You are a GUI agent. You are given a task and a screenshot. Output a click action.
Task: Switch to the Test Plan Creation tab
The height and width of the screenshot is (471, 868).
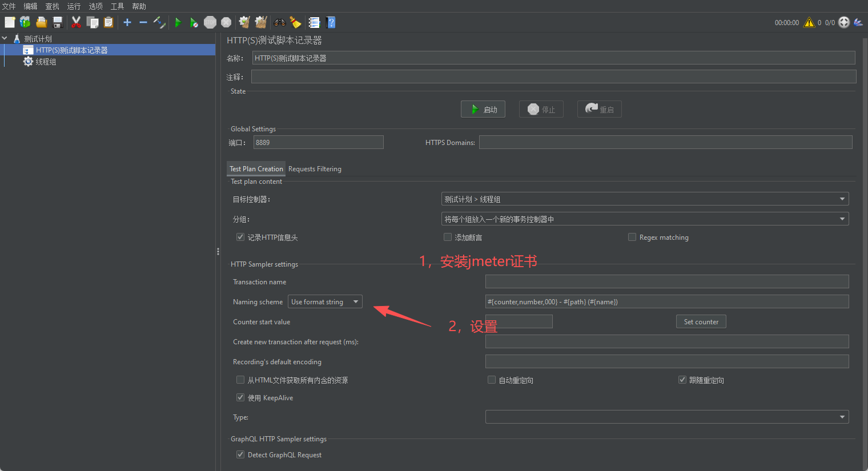click(x=256, y=168)
